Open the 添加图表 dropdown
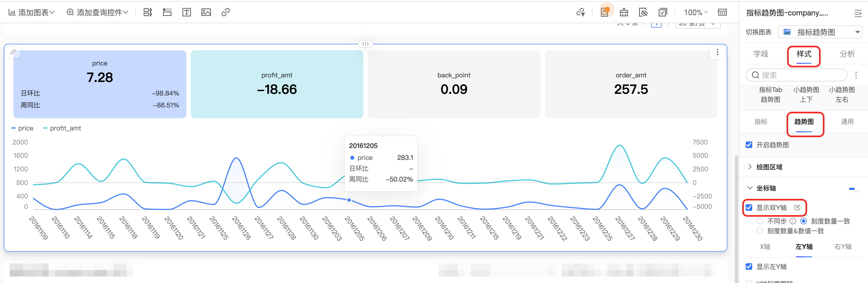Viewport: 868px width, 283px height. (31, 12)
